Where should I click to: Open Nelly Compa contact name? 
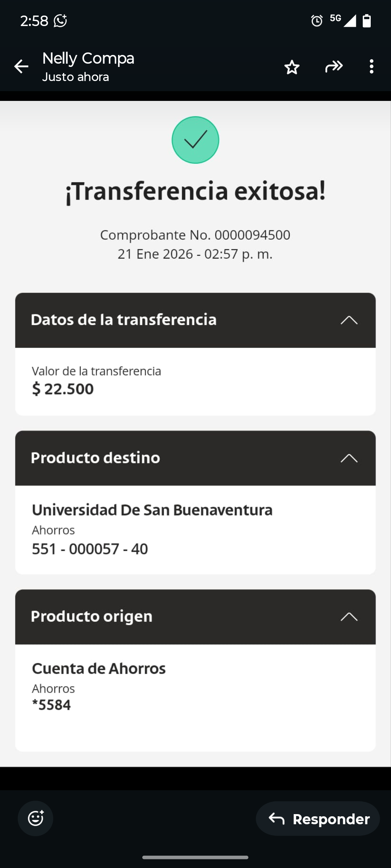pyautogui.click(x=88, y=59)
